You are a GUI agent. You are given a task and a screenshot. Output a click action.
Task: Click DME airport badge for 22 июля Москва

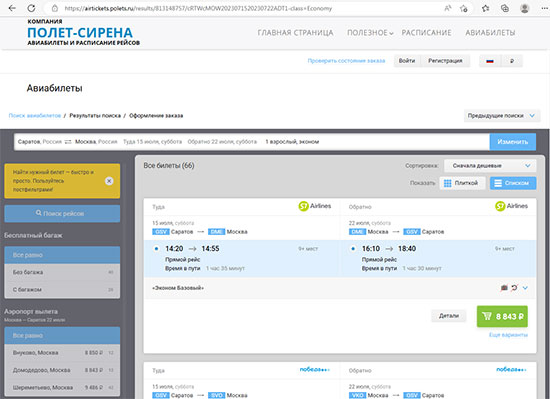coord(357,232)
